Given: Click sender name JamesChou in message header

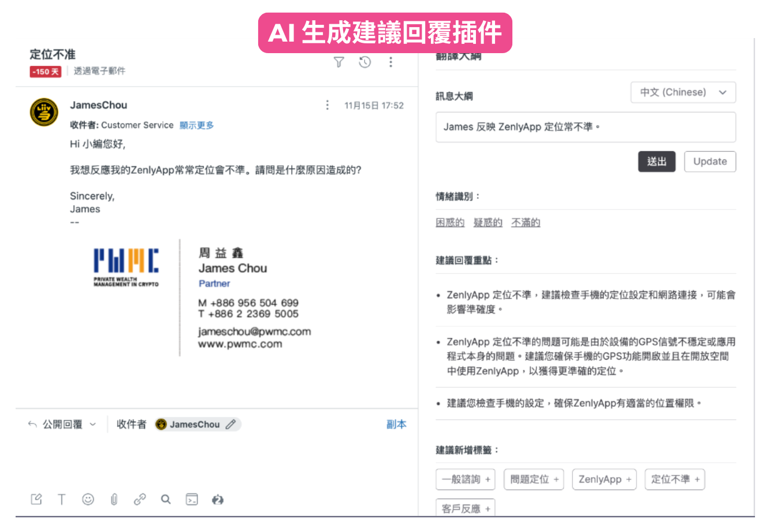Looking at the screenshot, I should [x=99, y=105].
